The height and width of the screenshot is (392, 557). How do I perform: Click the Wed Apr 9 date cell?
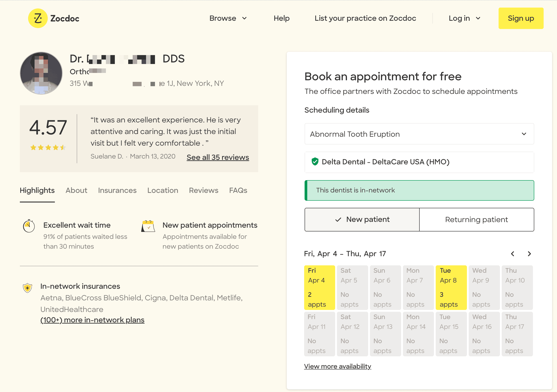484,287
